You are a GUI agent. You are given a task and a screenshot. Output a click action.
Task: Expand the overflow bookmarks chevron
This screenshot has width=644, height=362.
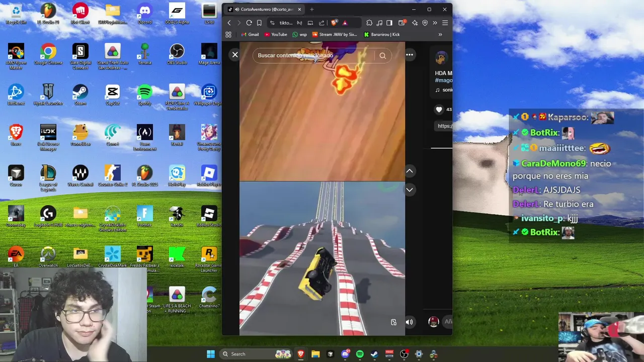tap(440, 35)
